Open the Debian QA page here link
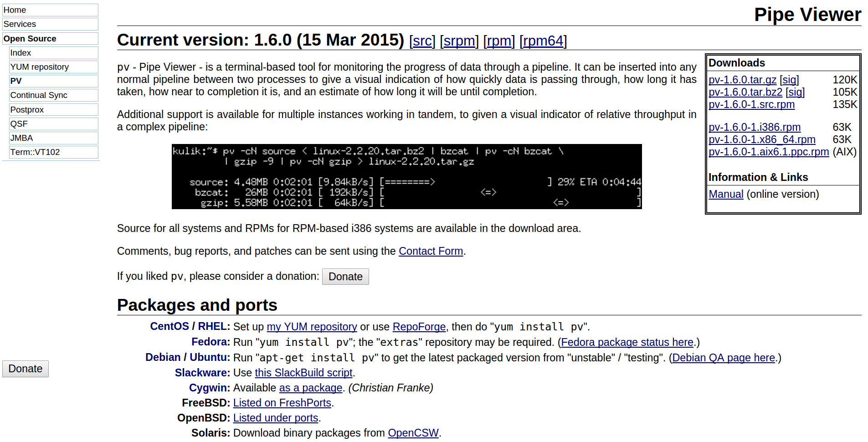Viewport: 868px width, 442px height. [x=723, y=358]
